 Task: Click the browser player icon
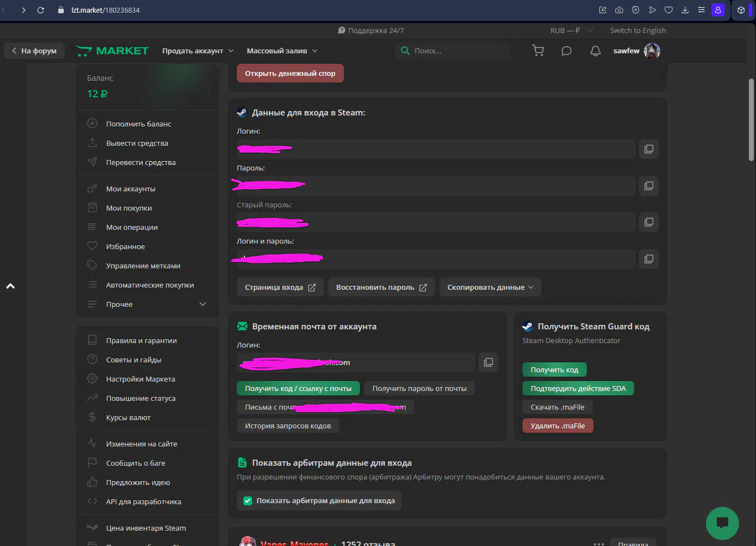[x=652, y=10]
